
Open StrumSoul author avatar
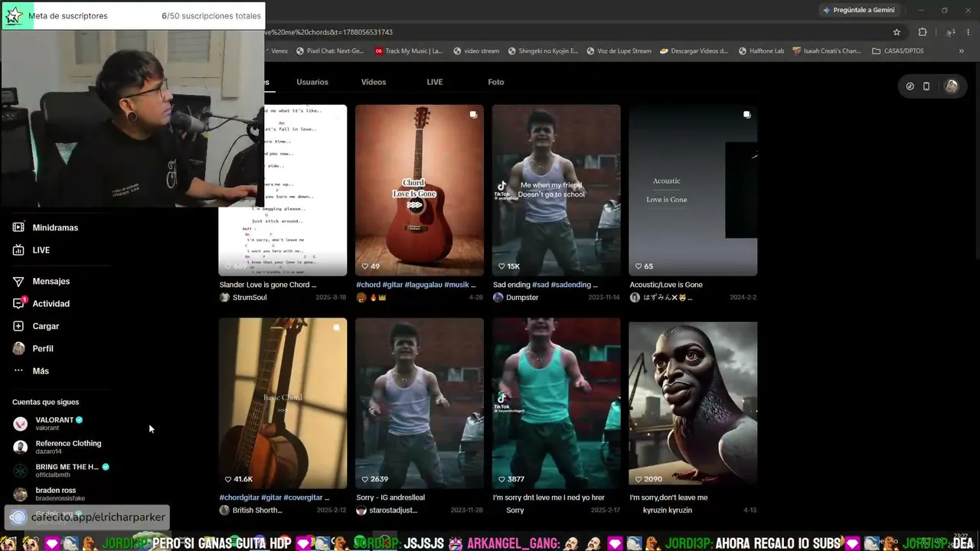click(x=224, y=298)
